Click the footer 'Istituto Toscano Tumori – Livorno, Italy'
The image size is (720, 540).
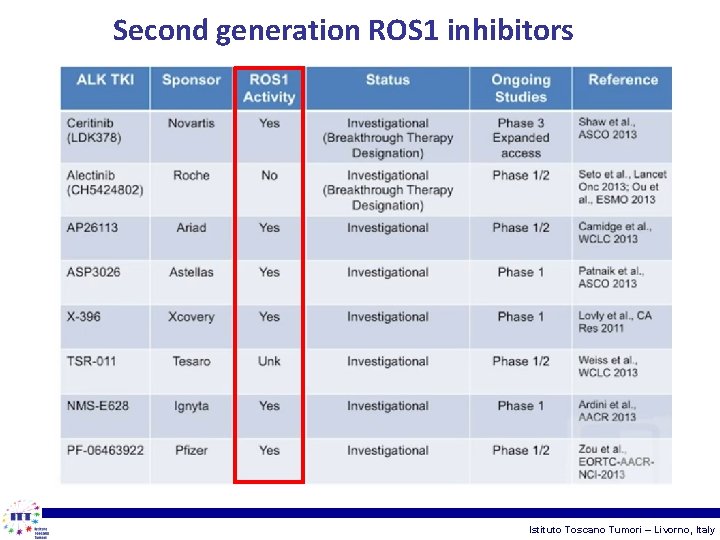pos(622,529)
